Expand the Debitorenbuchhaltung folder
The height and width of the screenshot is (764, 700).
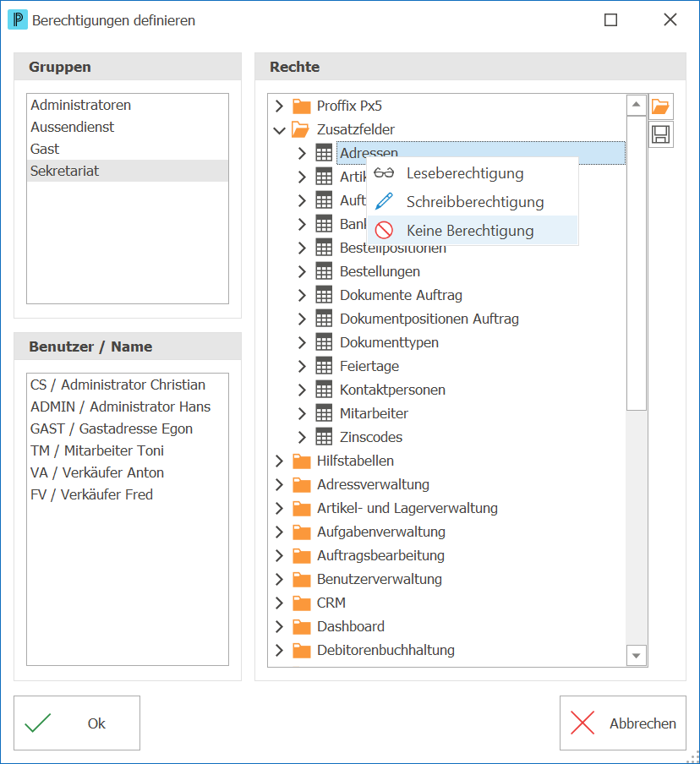(279, 650)
